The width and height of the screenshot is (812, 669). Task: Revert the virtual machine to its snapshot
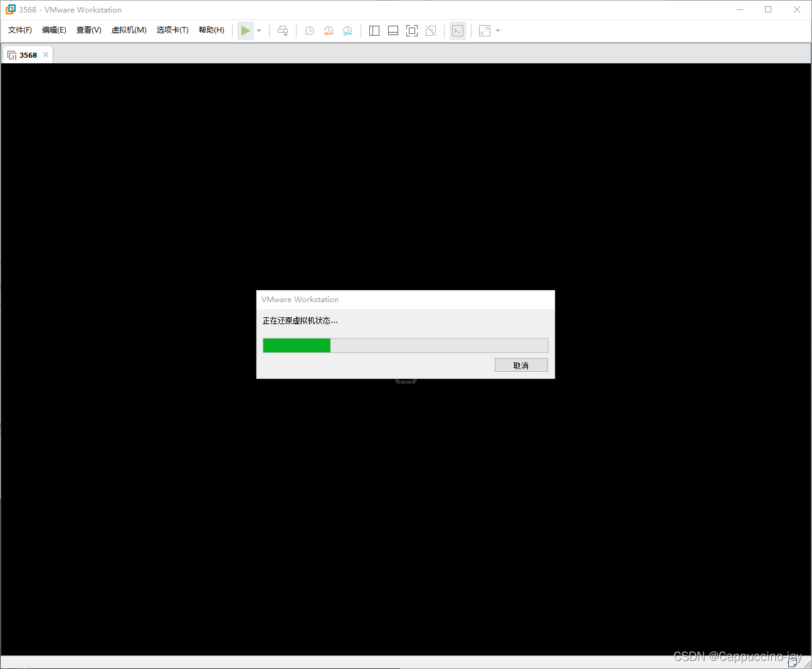[x=329, y=31]
